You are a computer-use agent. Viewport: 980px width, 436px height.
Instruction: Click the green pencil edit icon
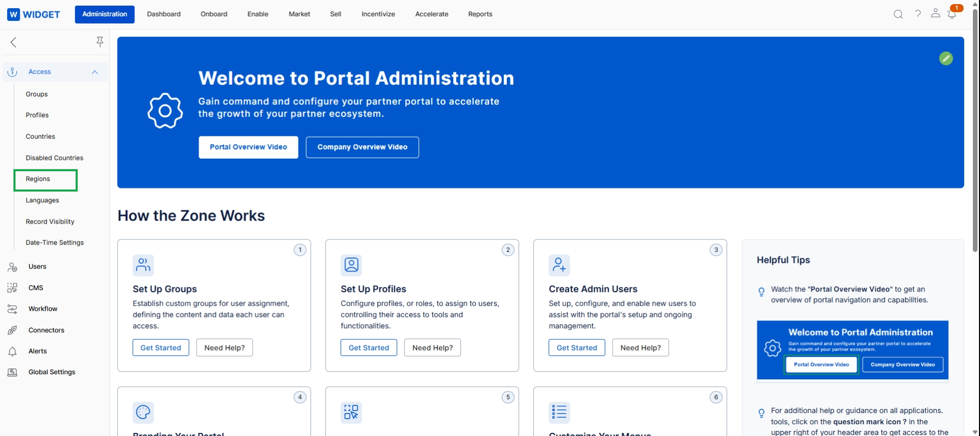click(946, 59)
